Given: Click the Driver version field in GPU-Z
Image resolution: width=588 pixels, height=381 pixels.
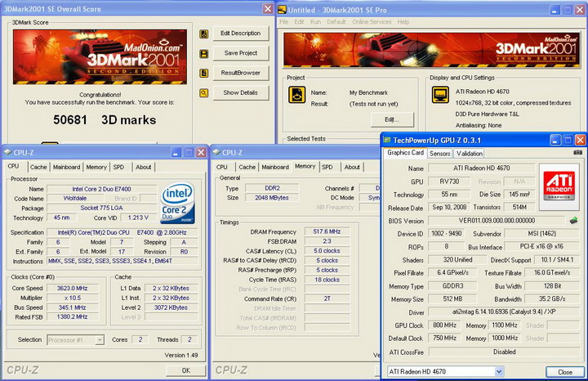Looking at the screenshot, I should [504, 312].
